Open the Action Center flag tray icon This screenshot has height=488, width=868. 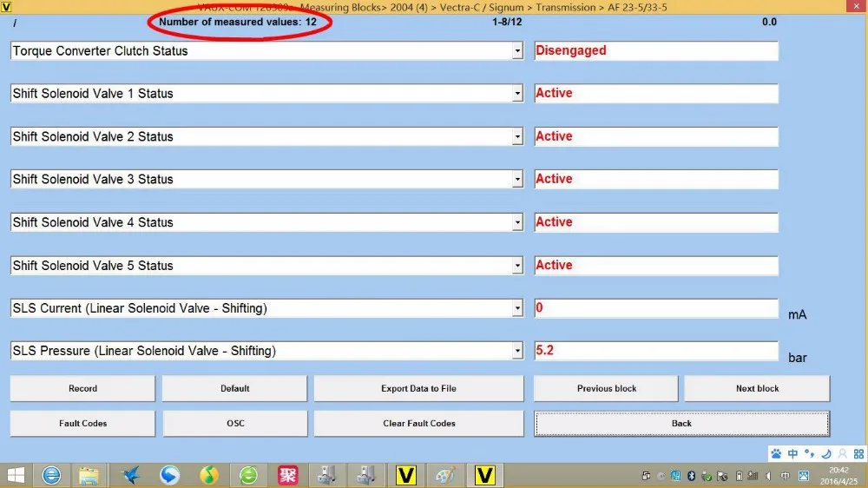[722, 476]
